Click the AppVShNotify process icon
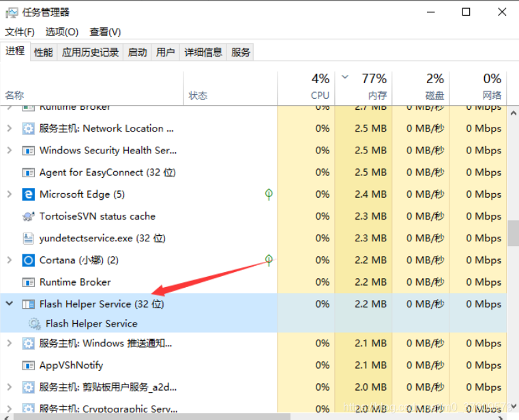Screen dimensions: 519x420 click(x=29, y=365)
